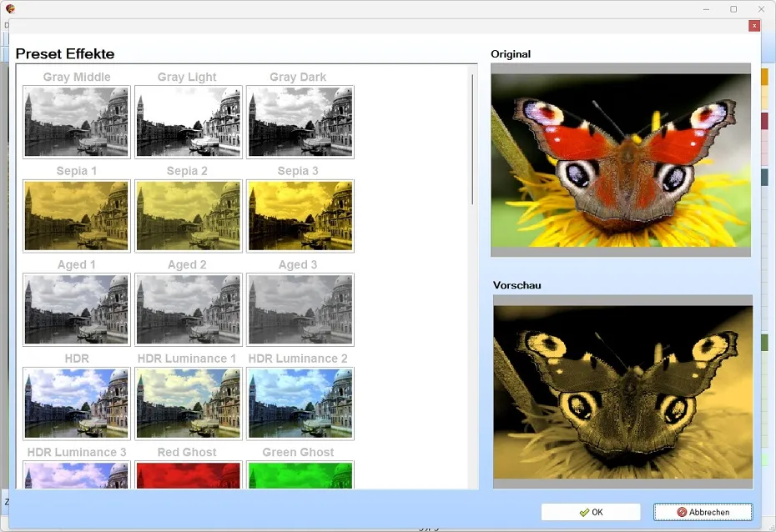The width and height of the screenshot is (776, 532).
Task: Click the Gray Middle label text
Action: pyautogui.click(x=77, y=77)
